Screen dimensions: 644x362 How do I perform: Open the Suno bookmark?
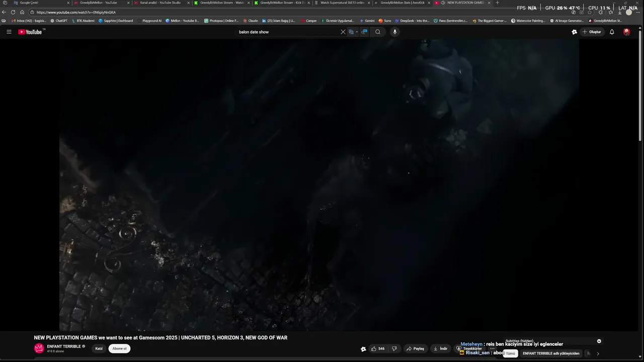tap(385, 21)
